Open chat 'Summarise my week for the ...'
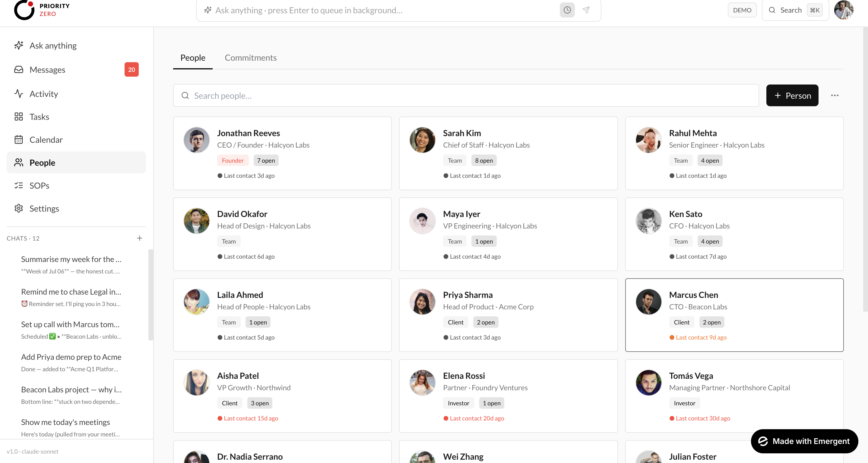This screenshot has width=868, height=463. pyautogui.click(x=72, y=265)
